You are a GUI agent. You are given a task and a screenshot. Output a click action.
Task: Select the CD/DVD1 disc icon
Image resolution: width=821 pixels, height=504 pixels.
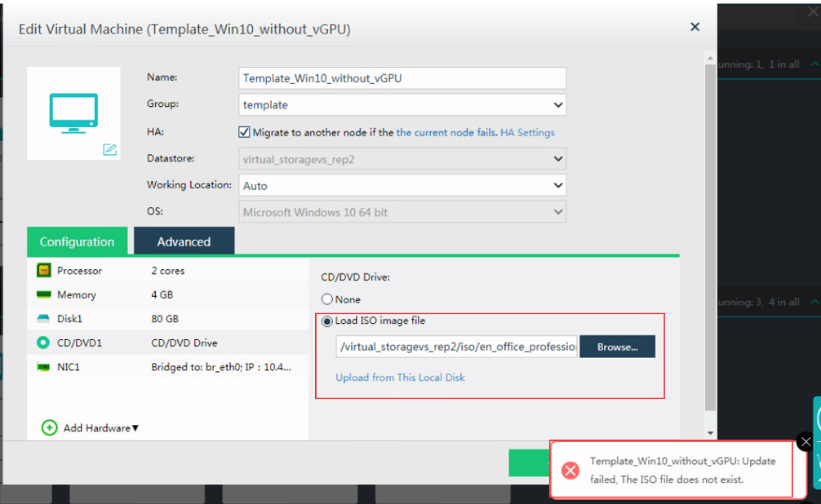point(43,343)
